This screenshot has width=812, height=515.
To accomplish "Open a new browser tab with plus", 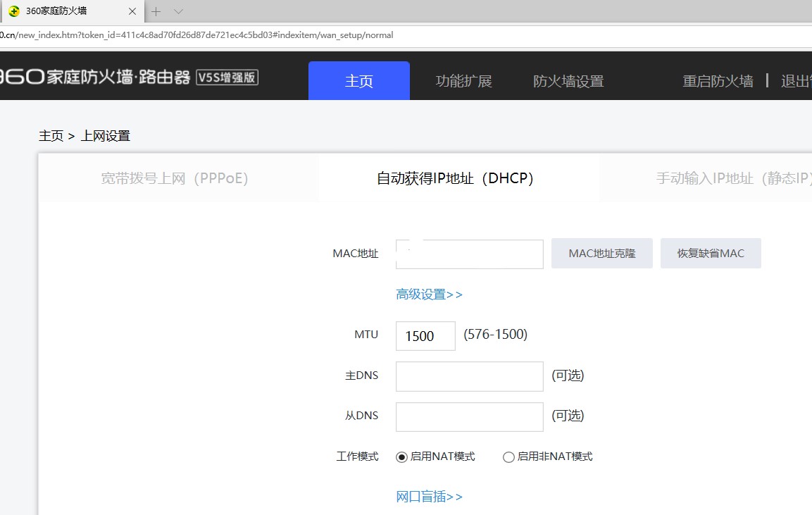I will tap(156, 11).
